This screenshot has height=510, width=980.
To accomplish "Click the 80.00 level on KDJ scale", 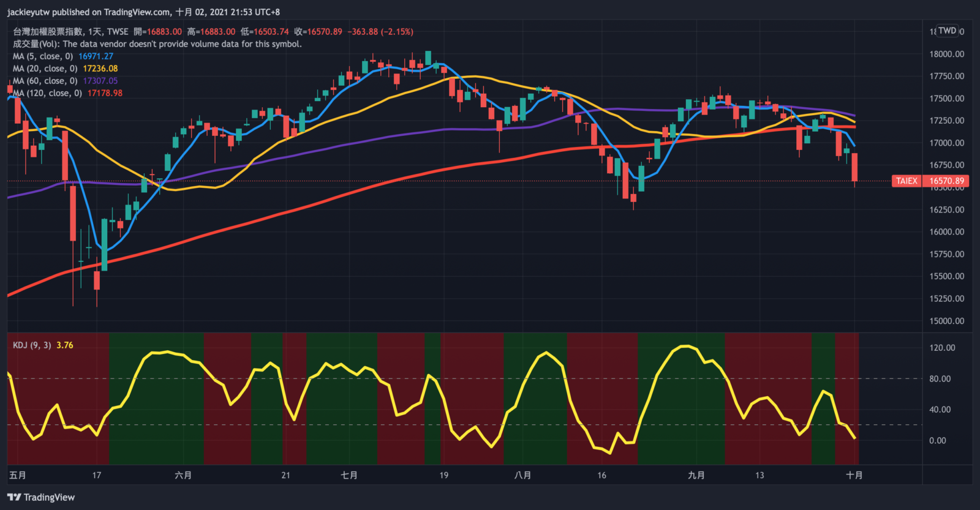I will pyautogui.click(x=940, y=378).
